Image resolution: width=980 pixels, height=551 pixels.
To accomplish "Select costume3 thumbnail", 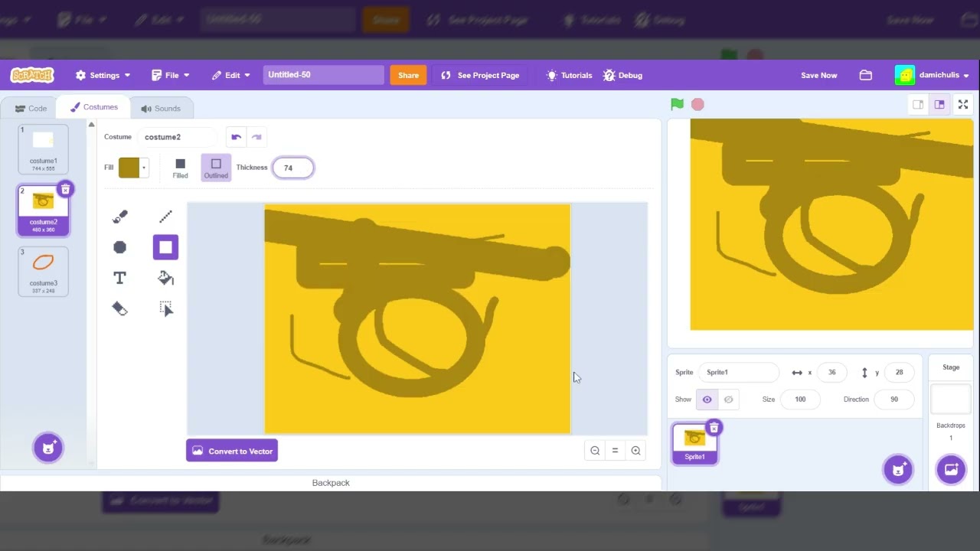I will (x=44, y=272).
